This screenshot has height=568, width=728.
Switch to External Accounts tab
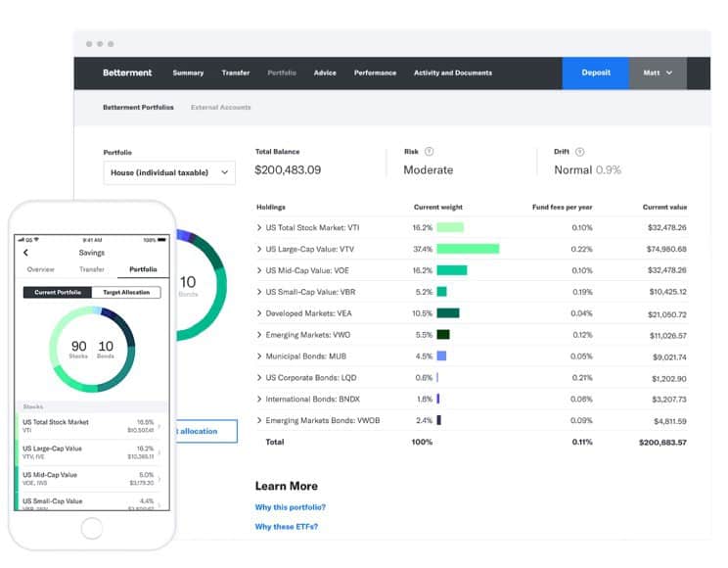220,108
